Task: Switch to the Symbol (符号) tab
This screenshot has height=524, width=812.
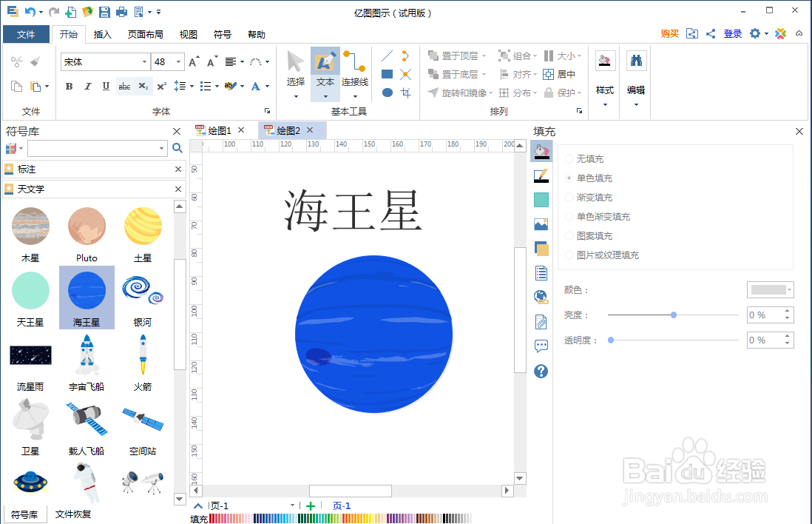Action: pyautogui.click(x=222, y=34)
